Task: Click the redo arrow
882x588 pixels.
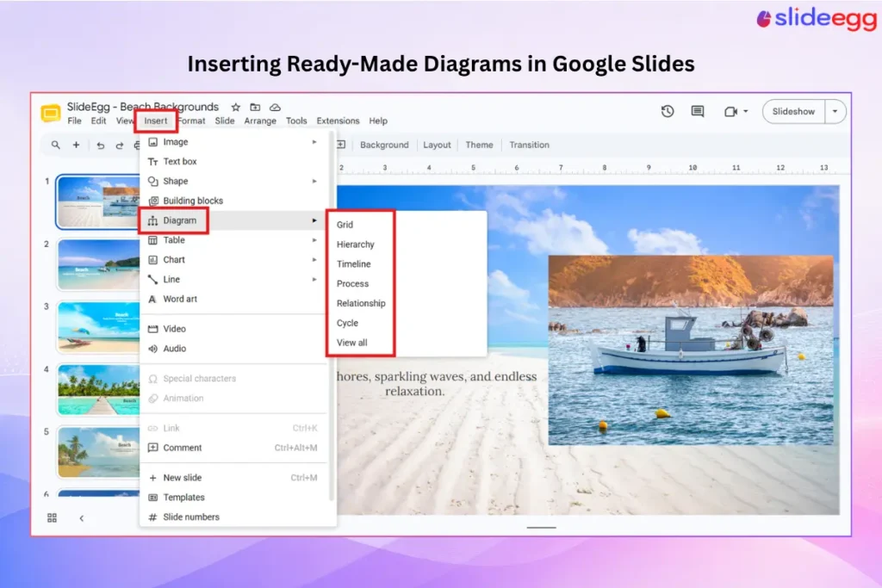Action: click(x=119, y=145)
